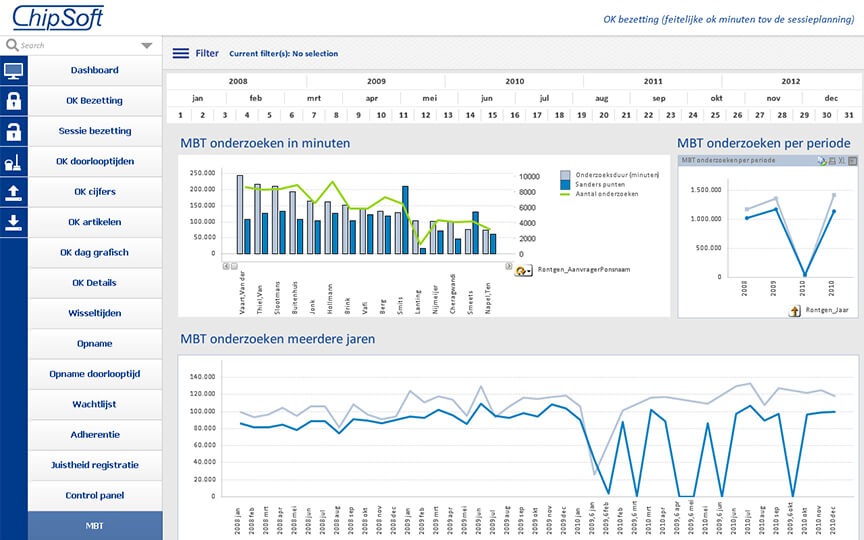Click the Filter label button
The width and height of the screenshot is (864, 540).
(x=207, y=53)
